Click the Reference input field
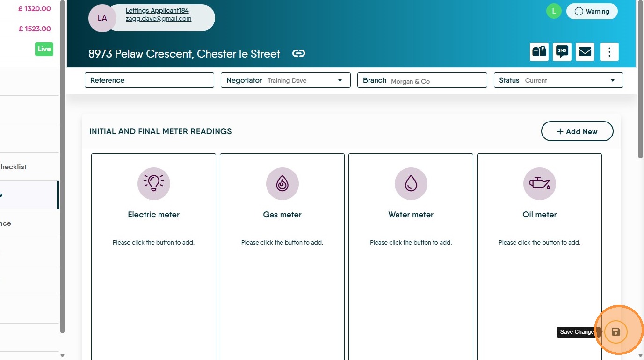Image resolution: width=644 pixels, height=360 pixels. coord(149,80)
